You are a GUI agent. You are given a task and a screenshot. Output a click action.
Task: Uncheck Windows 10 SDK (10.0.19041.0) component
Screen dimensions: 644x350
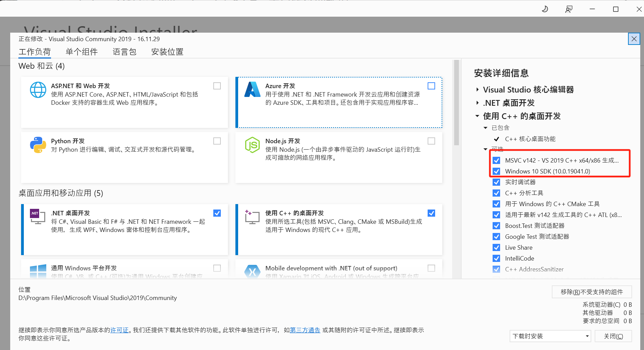496,171
